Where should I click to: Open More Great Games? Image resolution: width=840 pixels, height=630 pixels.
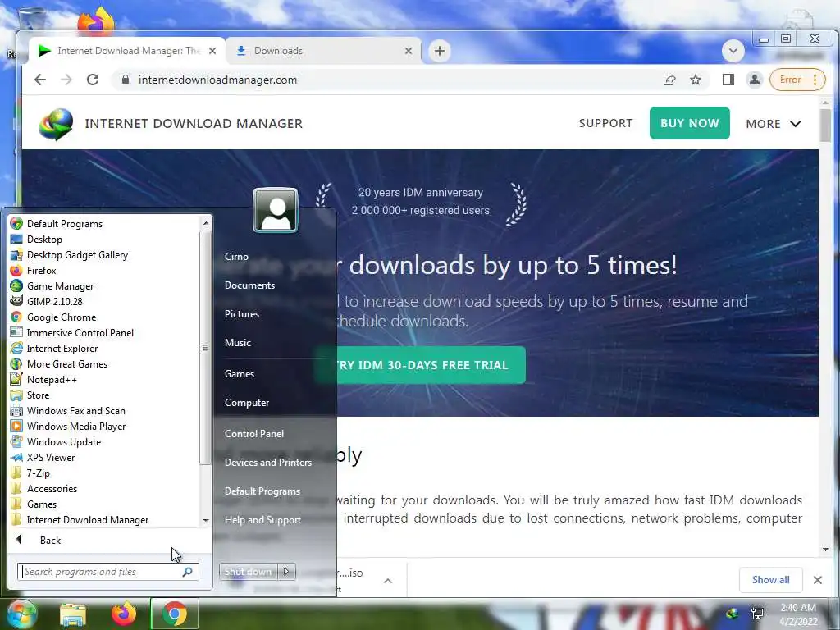coord(67,363)
